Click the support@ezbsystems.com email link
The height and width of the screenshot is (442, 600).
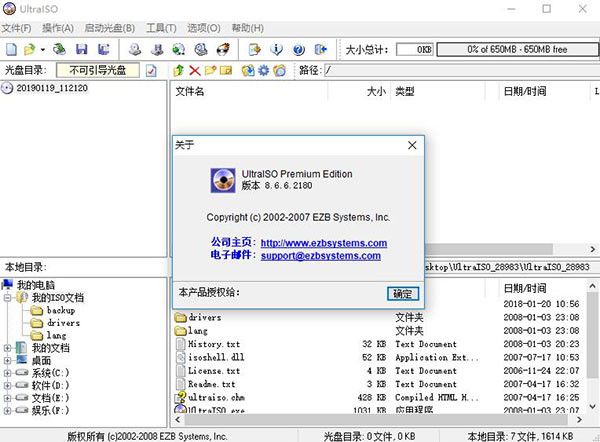(320, 256)
